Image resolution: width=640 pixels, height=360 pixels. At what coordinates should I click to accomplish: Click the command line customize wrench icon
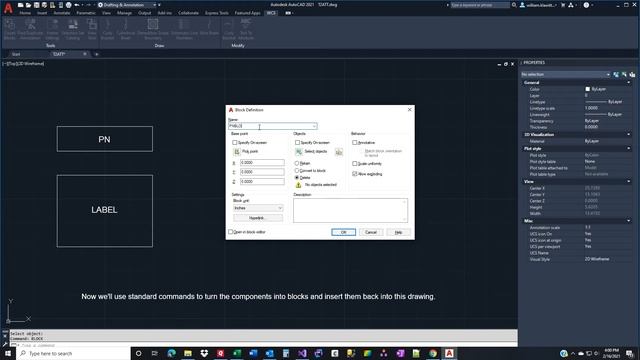point(5,345)
